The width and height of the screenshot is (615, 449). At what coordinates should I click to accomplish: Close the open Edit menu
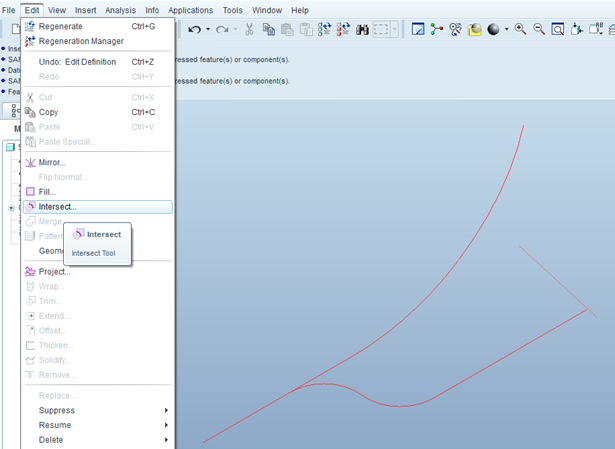(32, 10)
